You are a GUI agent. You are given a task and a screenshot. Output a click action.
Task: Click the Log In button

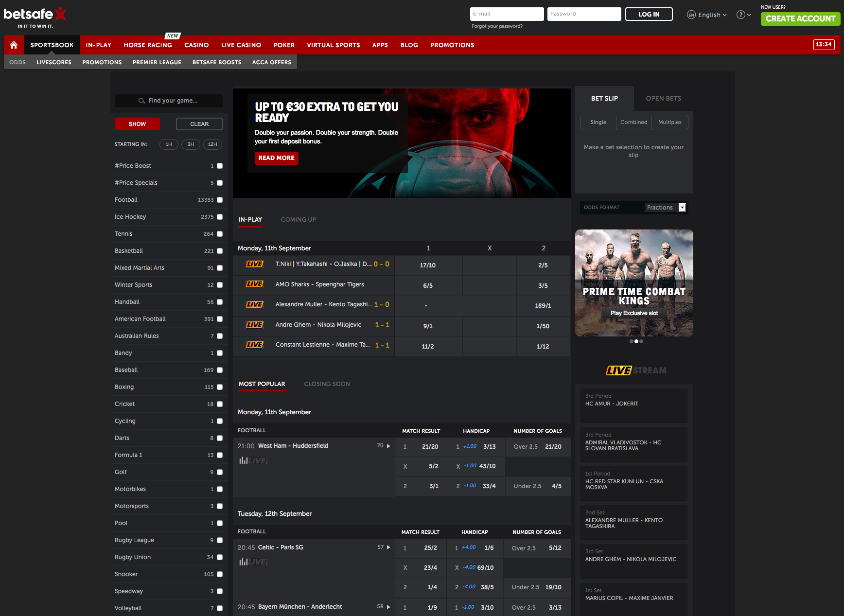[649, 14]
